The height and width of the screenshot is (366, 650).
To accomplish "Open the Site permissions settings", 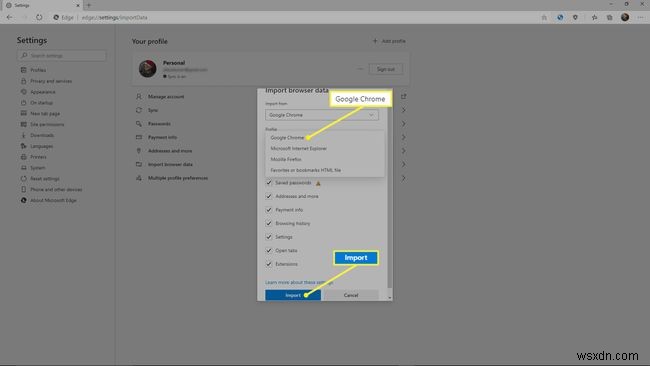I will click(x=47, y=124).
